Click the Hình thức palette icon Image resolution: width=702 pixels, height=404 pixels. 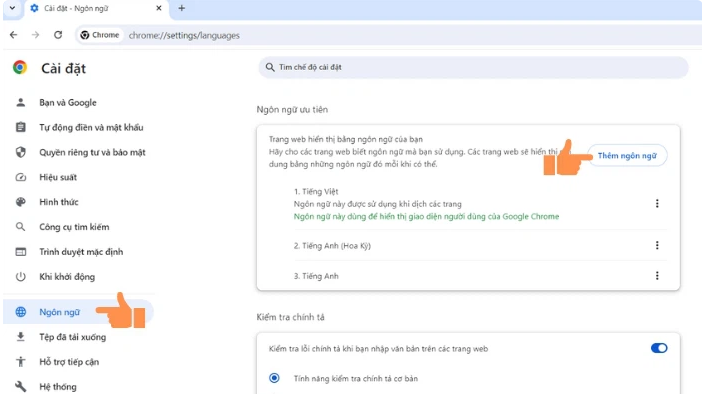(20, 202)
